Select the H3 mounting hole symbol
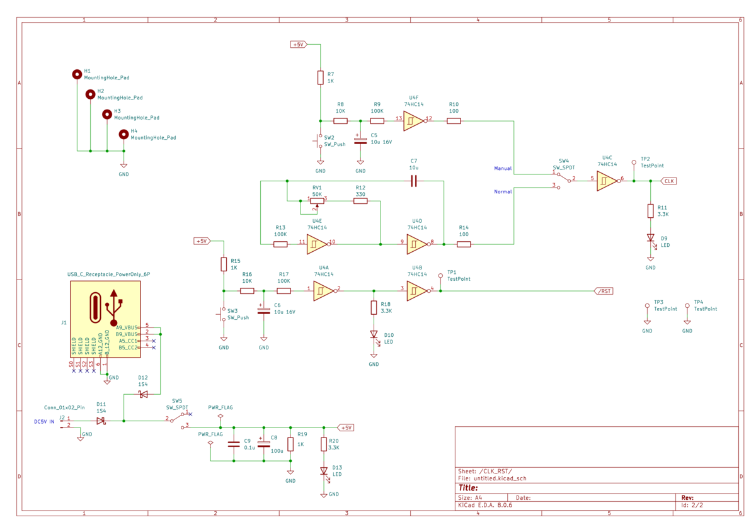Screen dimensions: 756x532 tap(107, 114)
